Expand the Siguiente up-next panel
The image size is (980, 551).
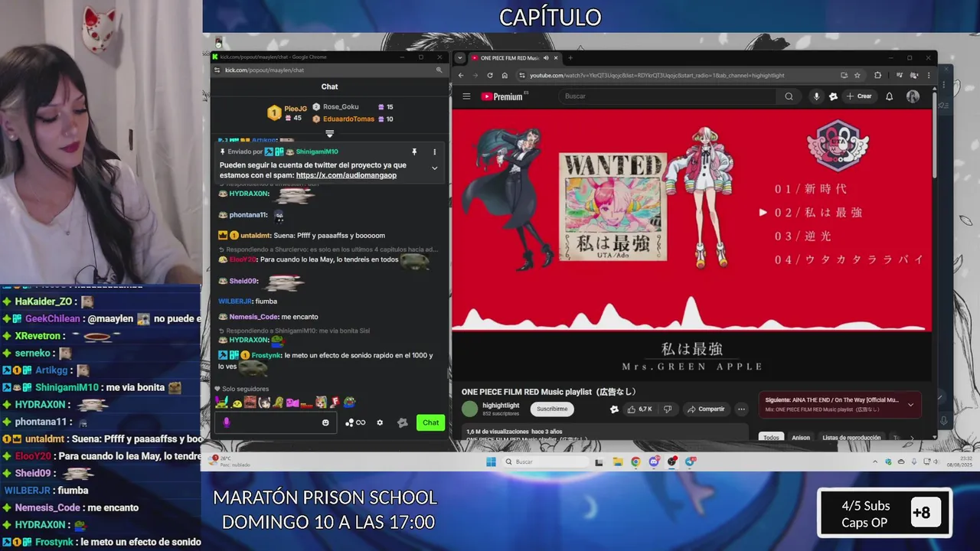point(910,405)
